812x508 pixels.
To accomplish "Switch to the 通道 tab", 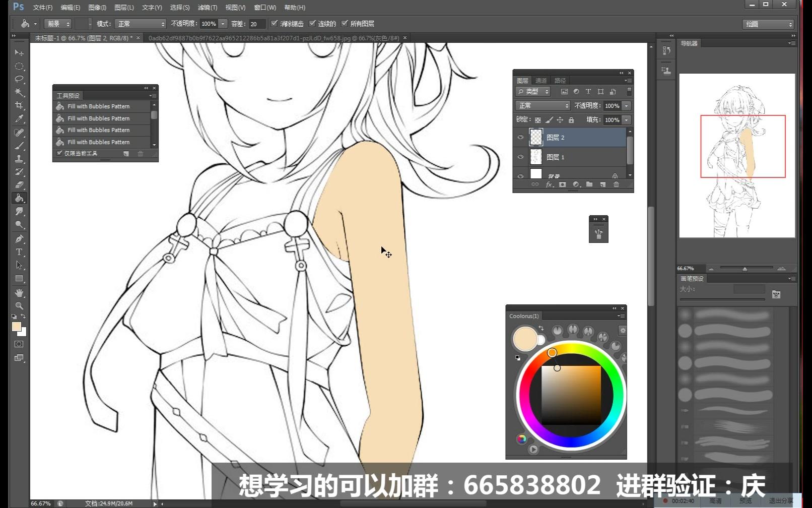I will coord(541,81).
